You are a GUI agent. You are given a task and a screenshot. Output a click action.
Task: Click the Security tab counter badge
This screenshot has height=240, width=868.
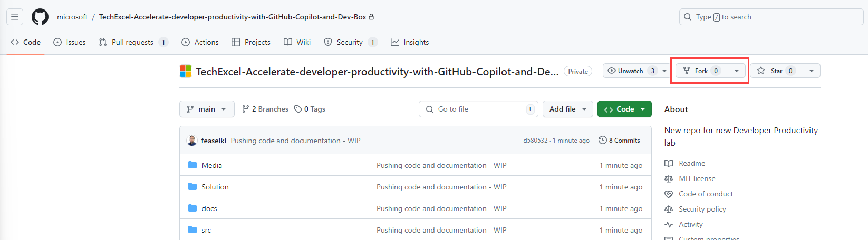pos(373,42)
